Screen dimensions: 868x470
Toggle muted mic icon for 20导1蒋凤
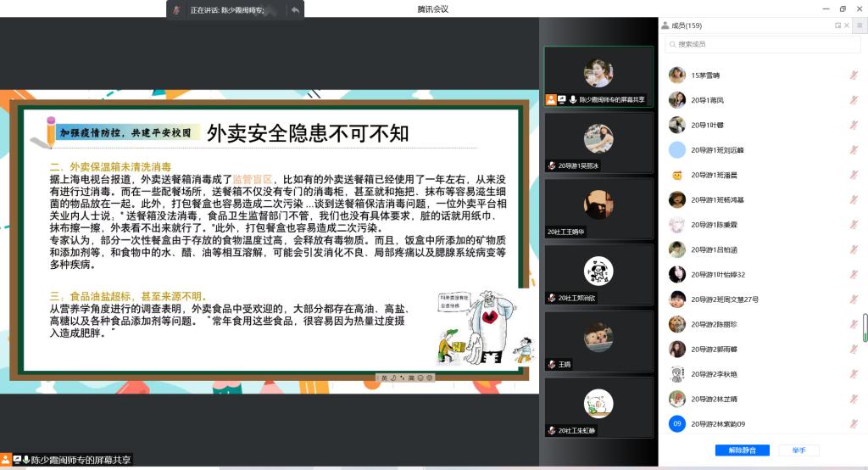pos(854,100)
